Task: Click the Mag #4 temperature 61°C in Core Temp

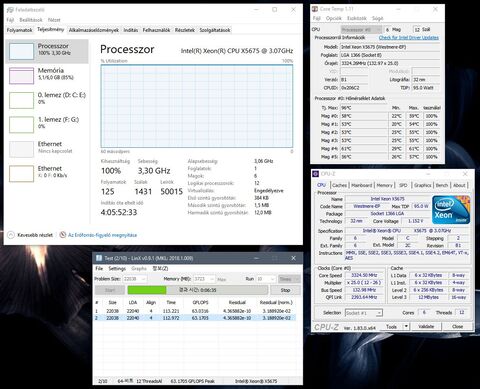Action: click(x=364, y=149)
